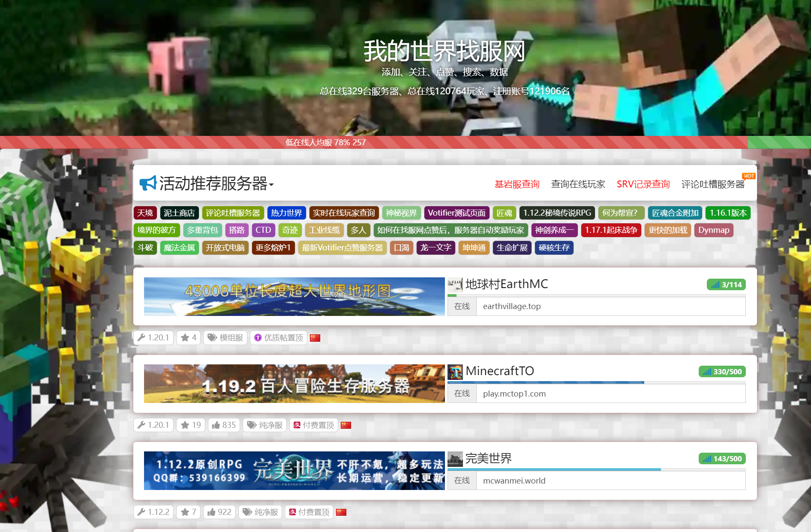Click the megaphone icon beside 活动推荐服务器

pos(148,183)
